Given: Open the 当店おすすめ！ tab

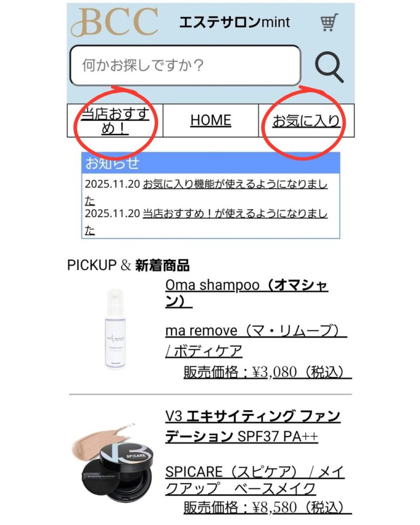Looking at the screenshot, I should click(x=115, y=120).
